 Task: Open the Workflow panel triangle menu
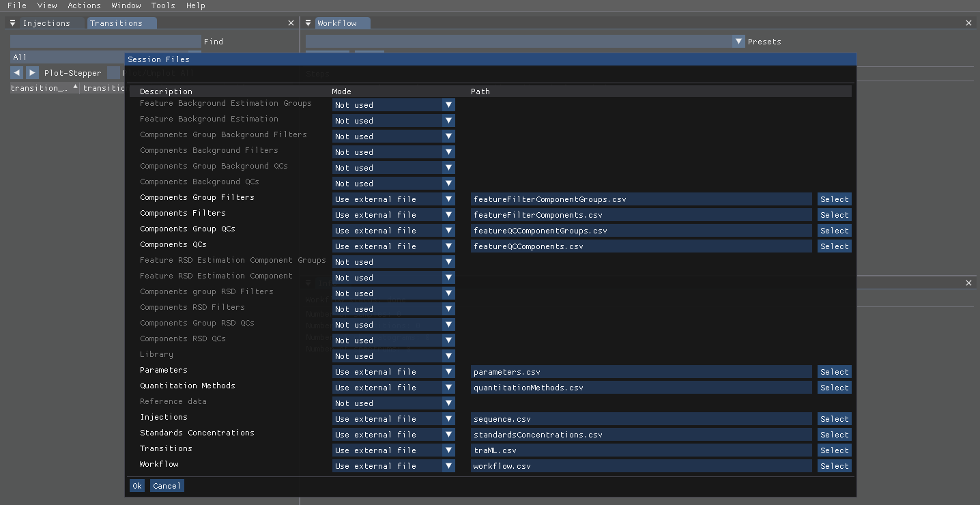(308, 23)
